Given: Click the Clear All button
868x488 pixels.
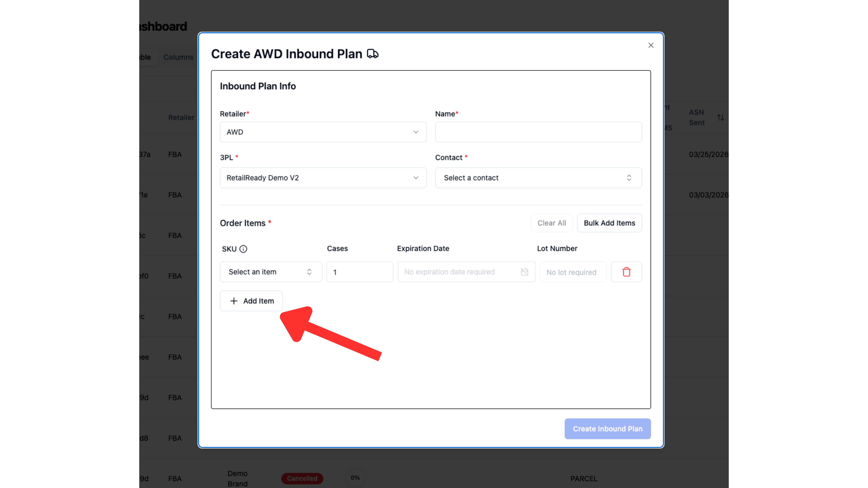Looking at the screenshot, I should (x=552, y=223).
